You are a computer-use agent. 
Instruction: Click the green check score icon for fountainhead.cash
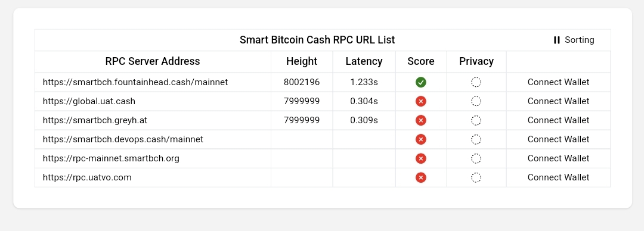click(x=420, y=83)
